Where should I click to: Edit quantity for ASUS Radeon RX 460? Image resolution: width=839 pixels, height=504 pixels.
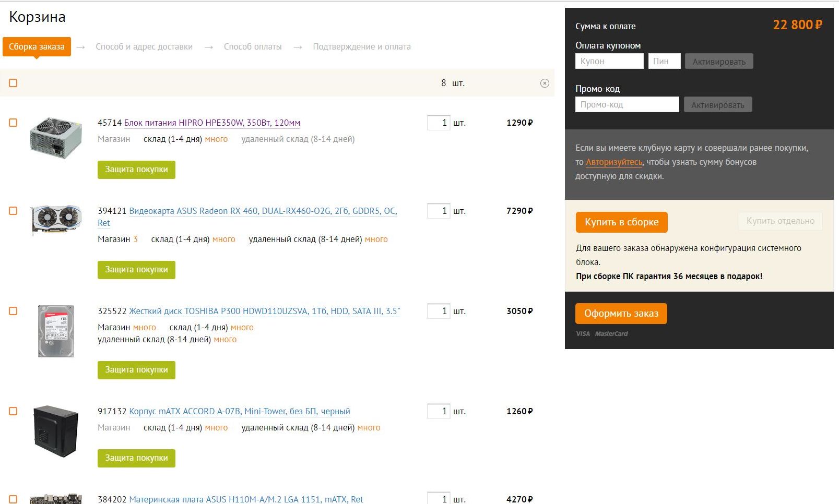coord(439,211)
